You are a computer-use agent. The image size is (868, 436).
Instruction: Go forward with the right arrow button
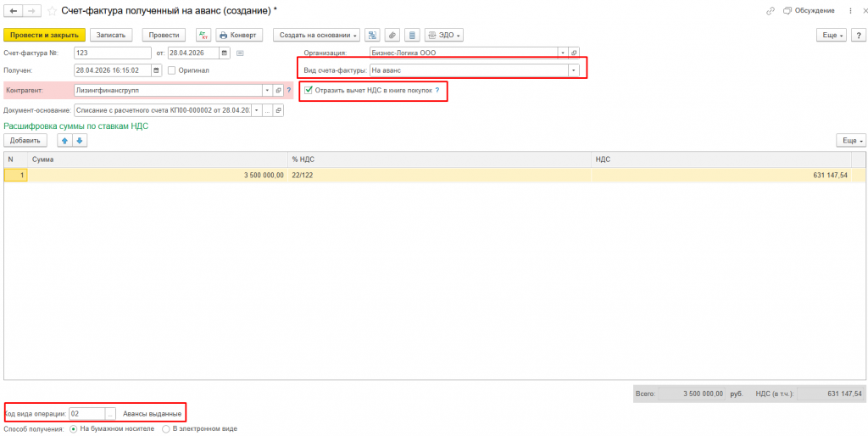tap(31, 10)
